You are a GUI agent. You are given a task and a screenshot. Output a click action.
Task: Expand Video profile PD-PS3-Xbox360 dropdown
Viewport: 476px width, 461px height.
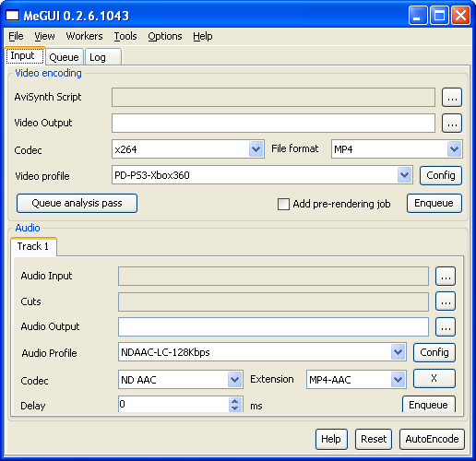(x=404, y=175)
